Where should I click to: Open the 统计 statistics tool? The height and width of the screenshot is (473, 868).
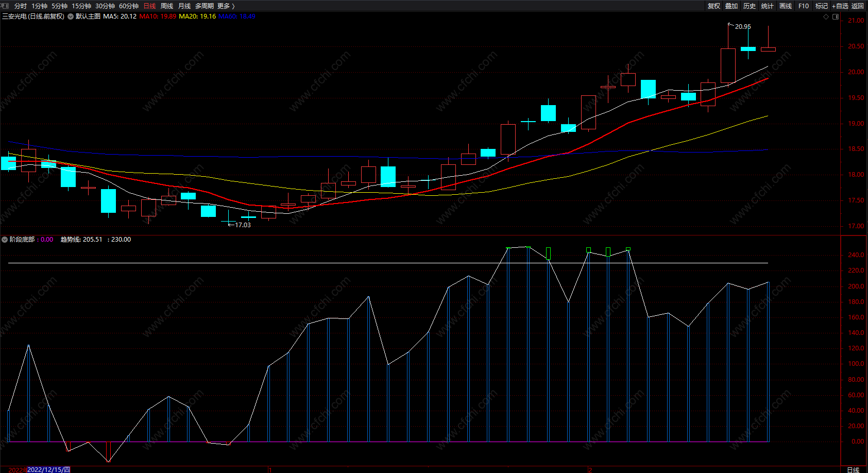(x=768, y=6)
